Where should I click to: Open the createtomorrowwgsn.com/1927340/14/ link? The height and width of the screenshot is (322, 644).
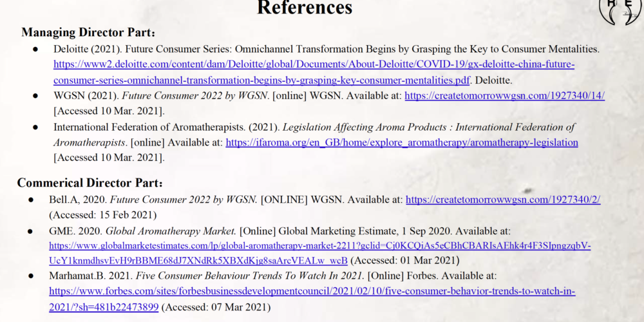click(x=504, y=96)
